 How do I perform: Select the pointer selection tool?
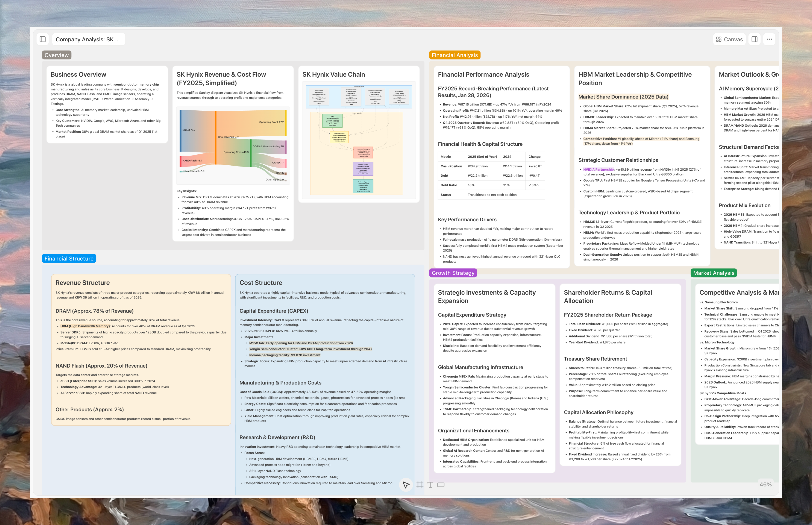(406, 485)
